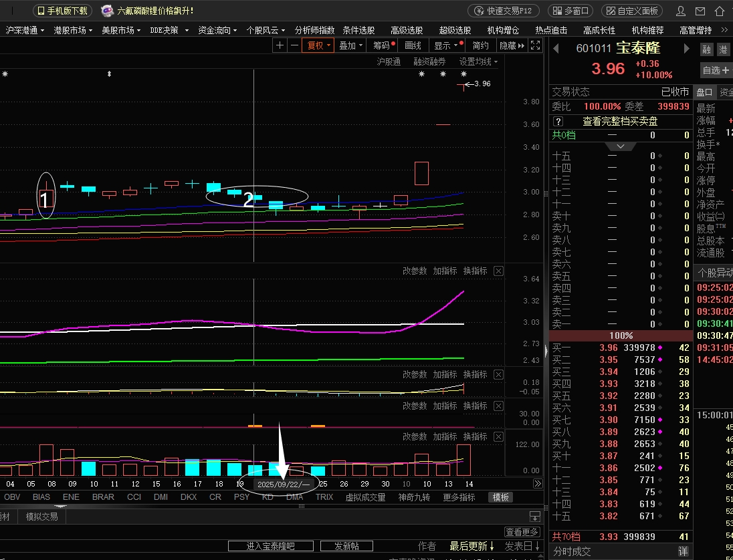This screenshot has width=733, height=560.
Task: Expand the DDE决策 menu
Action: coord(169,30)
